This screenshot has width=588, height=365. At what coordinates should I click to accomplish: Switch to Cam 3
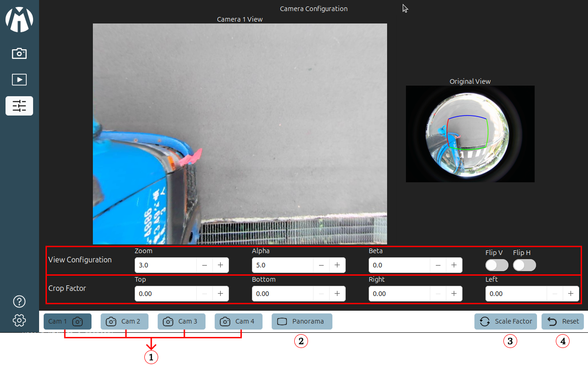pos(182,321)
